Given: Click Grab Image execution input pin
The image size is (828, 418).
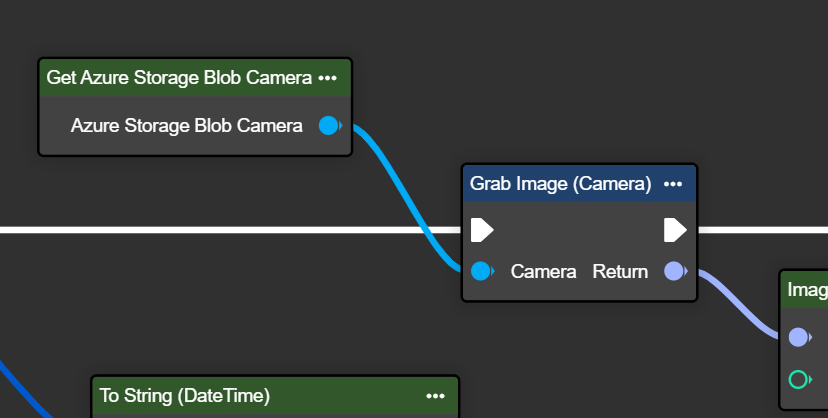Looking at the screenshot, I should (x=482, y=231).
